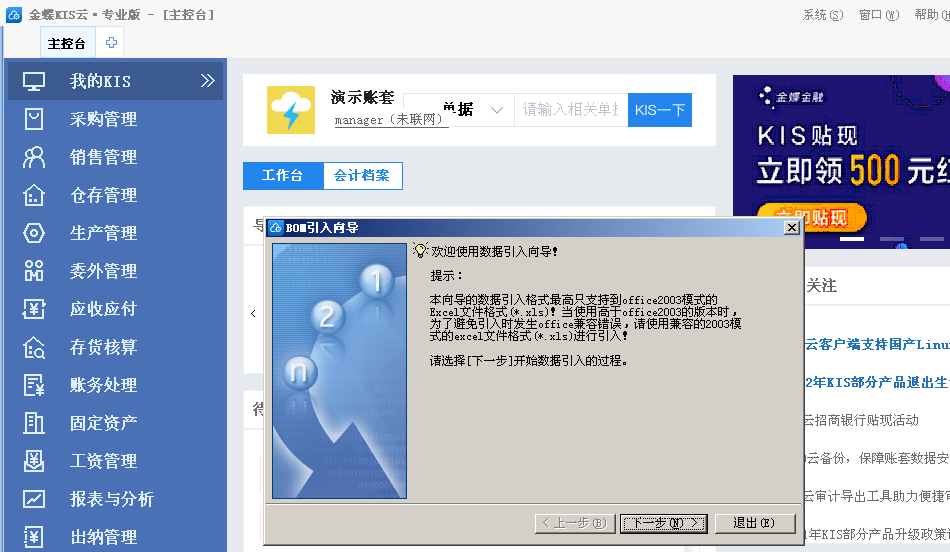Click the yellow cloud-lightning account logo

(x=291, y=110)
